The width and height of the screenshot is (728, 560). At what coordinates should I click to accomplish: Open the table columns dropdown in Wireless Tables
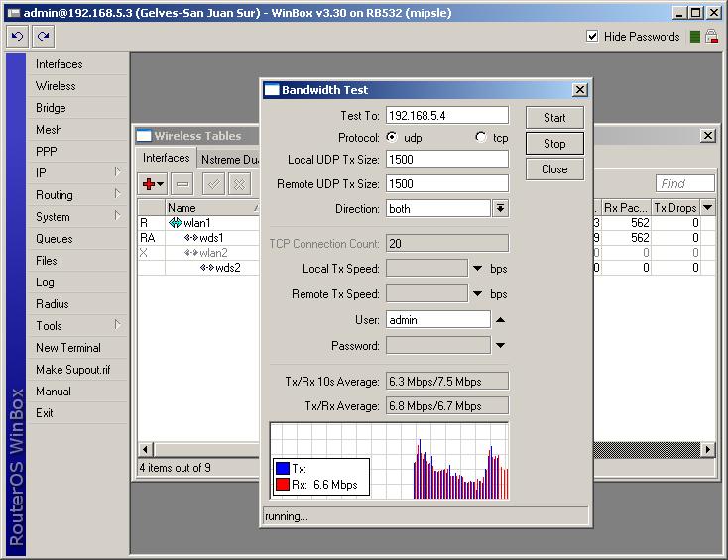point(707,207)
